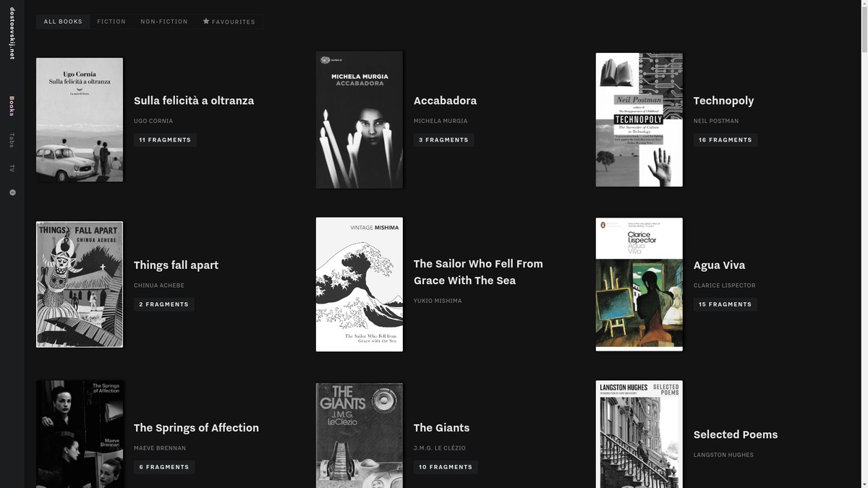Open the Agua Viva title link
868x488 pixels.
point(719,265)
